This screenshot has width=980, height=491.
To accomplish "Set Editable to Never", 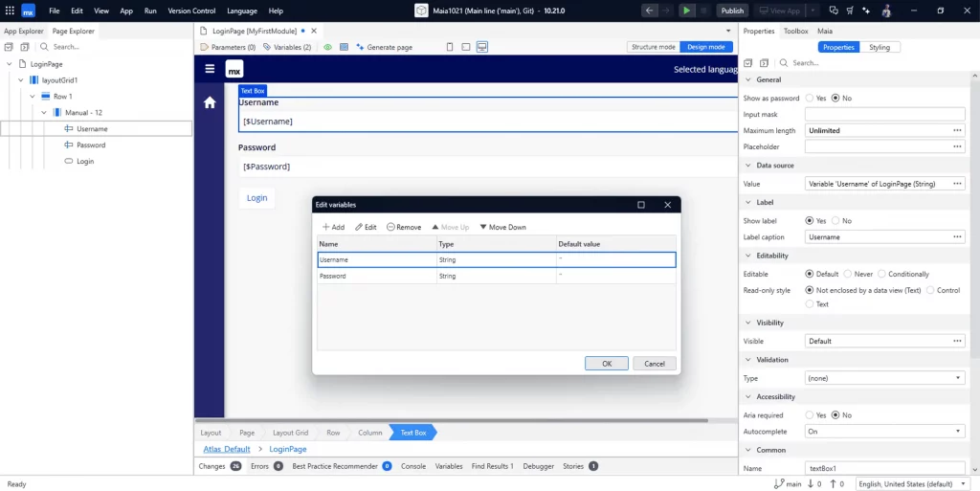I will coord(848,274).
